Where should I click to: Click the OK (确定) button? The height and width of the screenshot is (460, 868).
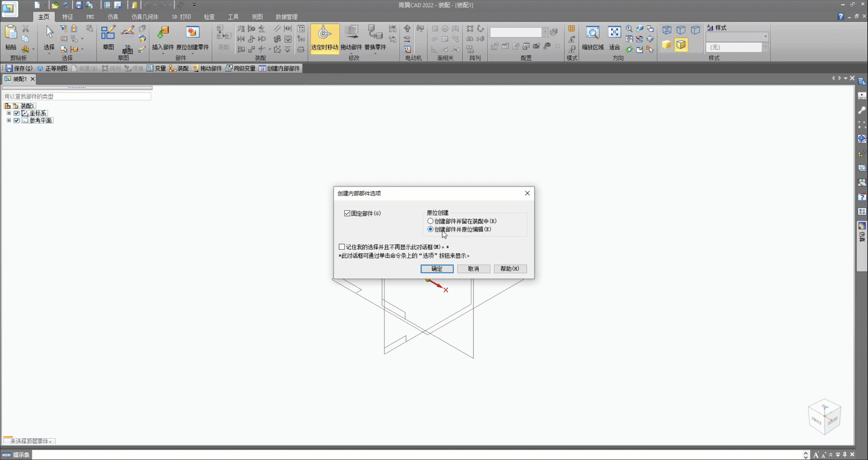pos(437,269)
